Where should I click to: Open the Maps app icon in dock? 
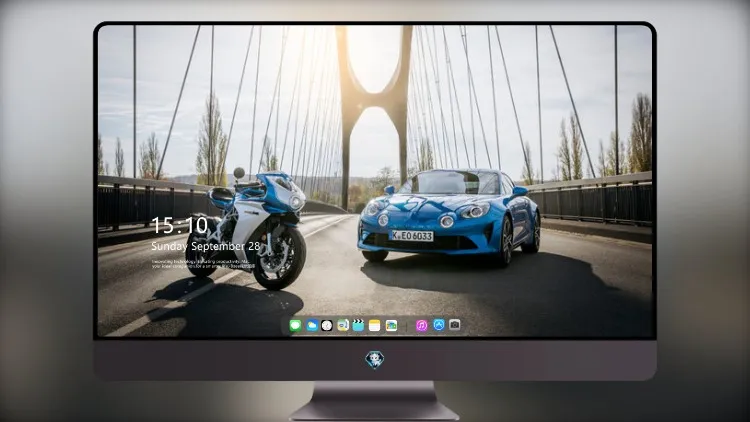[342, 326]
